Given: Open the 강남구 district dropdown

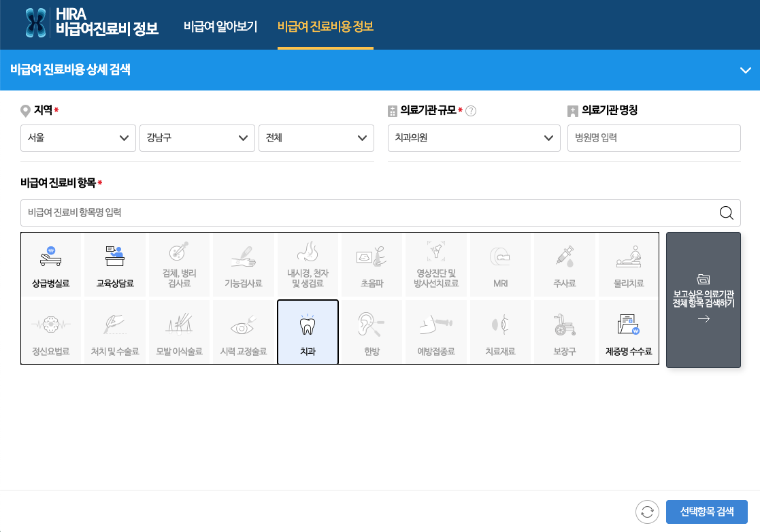Looking at the screenshot, I should pos(197,138).
